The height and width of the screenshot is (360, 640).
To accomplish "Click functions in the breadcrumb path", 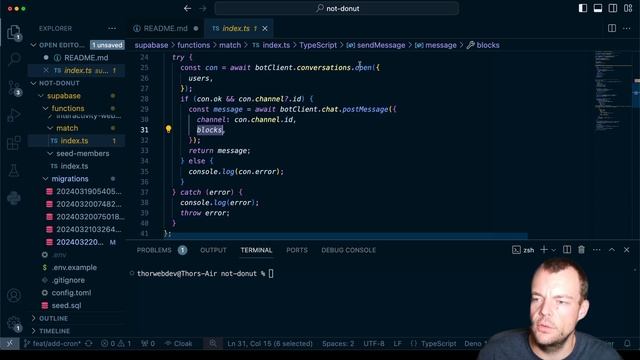I will 193,45.
